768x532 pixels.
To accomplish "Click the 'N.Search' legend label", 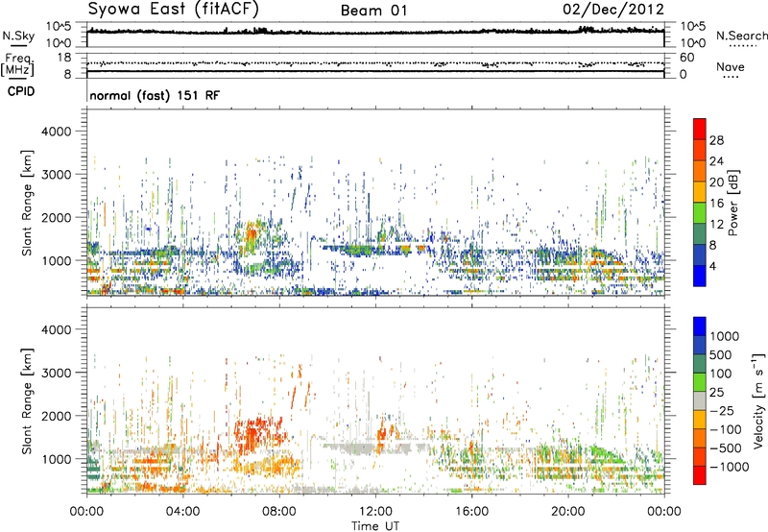I will coord(742,36).
